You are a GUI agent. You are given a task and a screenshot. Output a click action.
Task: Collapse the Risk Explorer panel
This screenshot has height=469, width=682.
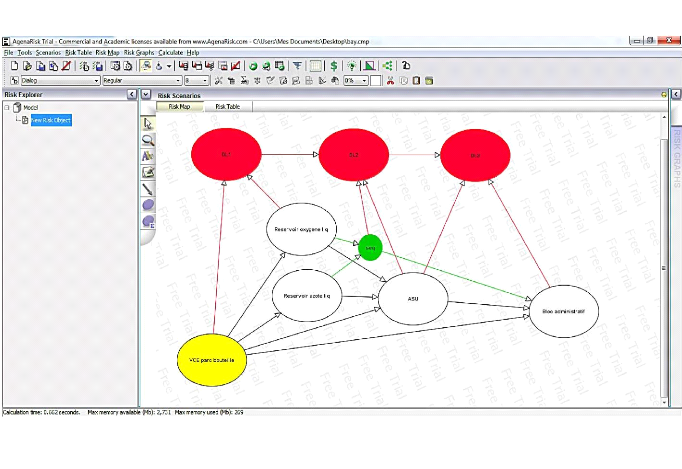pyautogui.click(x=132, y=94)
